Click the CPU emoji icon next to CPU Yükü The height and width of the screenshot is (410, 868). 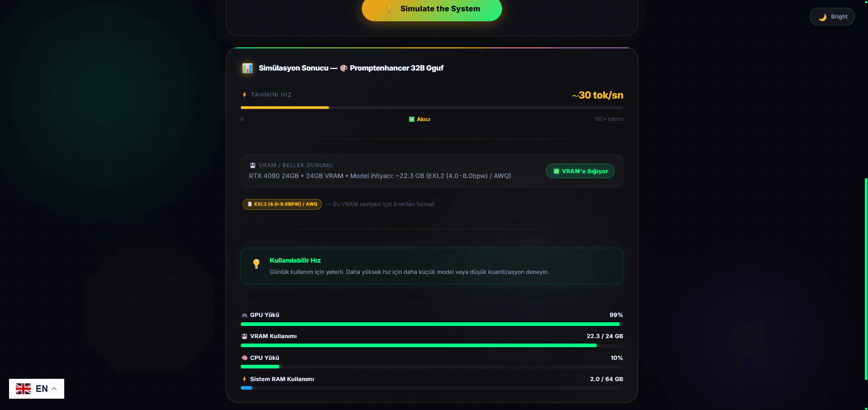[x=244, y=358]
